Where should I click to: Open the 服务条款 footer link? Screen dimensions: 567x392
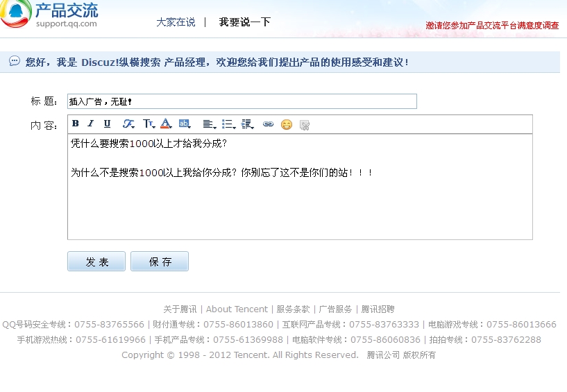tap(294, 309)
